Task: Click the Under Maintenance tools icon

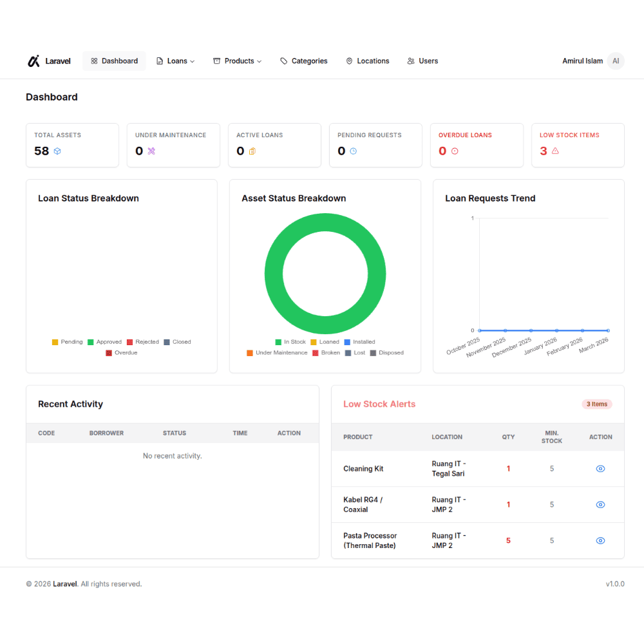Action: [x=151, y=151]
